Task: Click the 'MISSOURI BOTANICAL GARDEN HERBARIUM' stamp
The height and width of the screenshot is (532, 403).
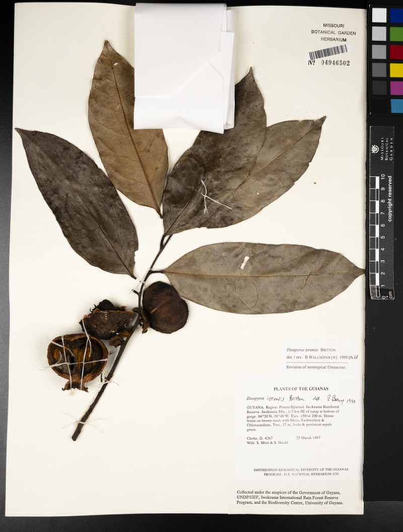Action: (333, 33)
